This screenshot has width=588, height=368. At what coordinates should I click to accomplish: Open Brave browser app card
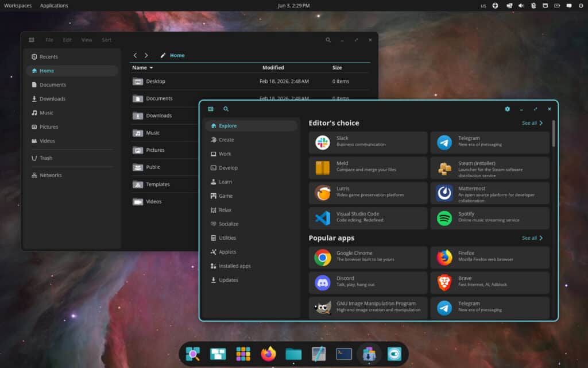(490, 283)
